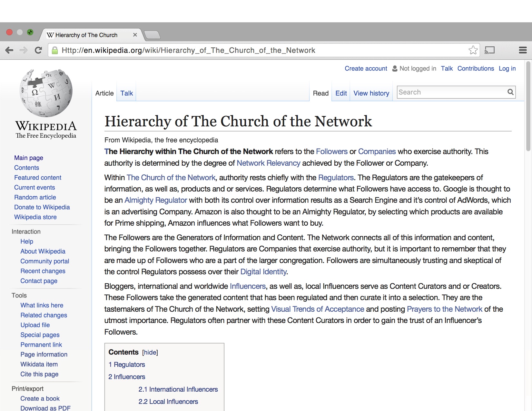Screen dimensions: 532x411
Task: Open sidebar Contents link
Action: click(x=26, y=168)
